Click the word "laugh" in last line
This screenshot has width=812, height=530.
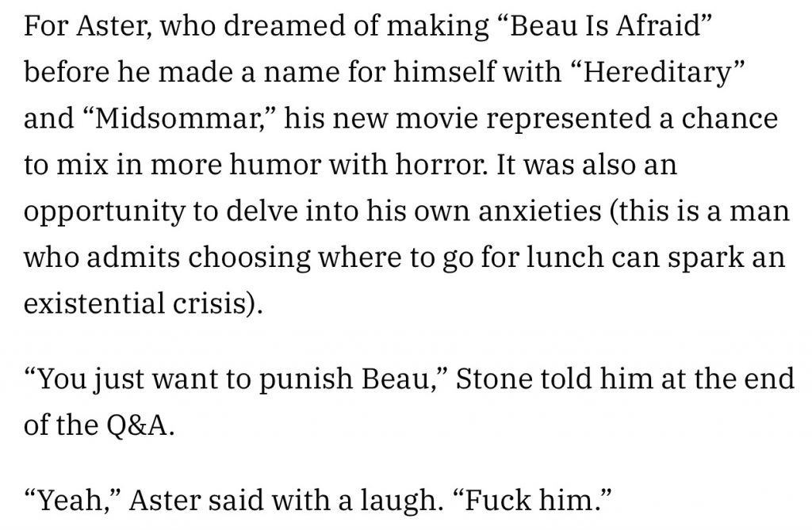pyautogui.click(x=398, y=501)
